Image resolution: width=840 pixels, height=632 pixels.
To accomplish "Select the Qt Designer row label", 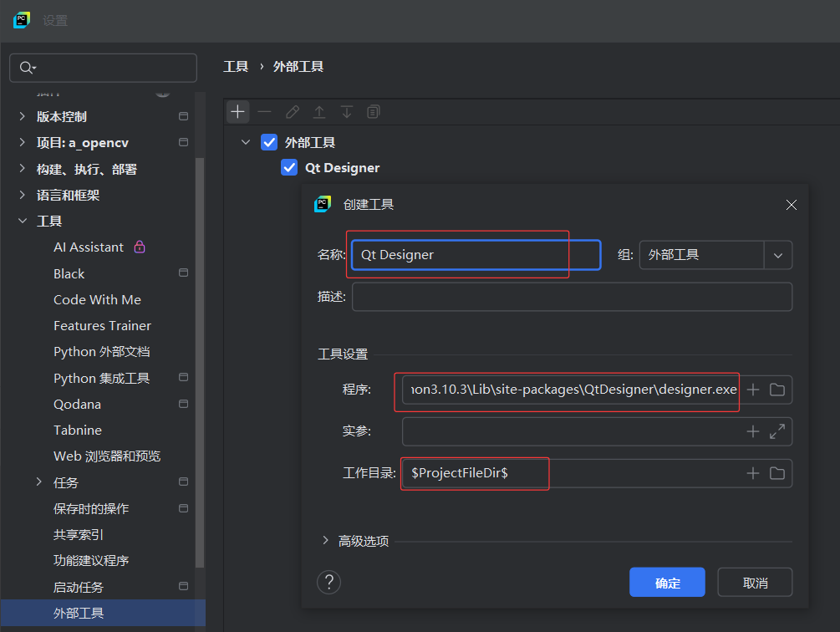I will pyautogui.click(x=343, y=168).
